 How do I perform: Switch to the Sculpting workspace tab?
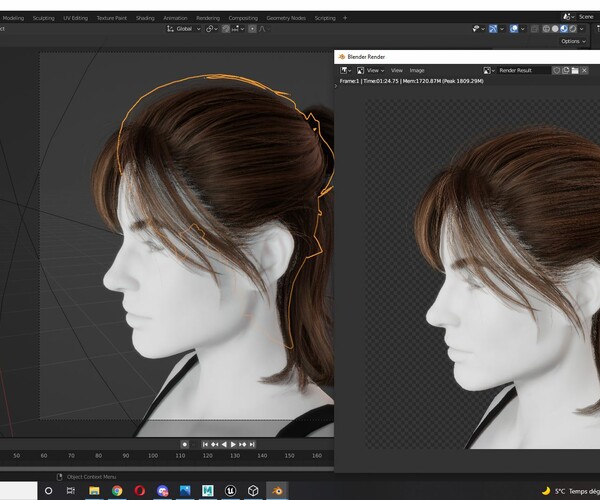(44, 18)
